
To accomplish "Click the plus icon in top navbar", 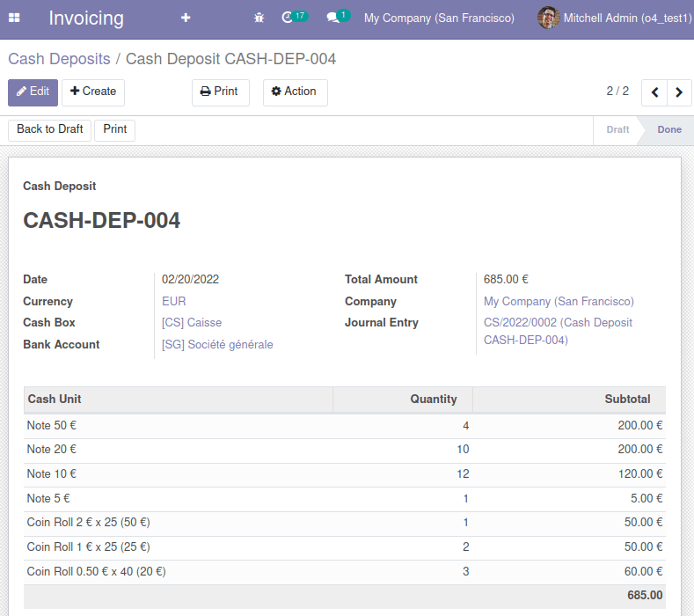I will coord(186,18).
